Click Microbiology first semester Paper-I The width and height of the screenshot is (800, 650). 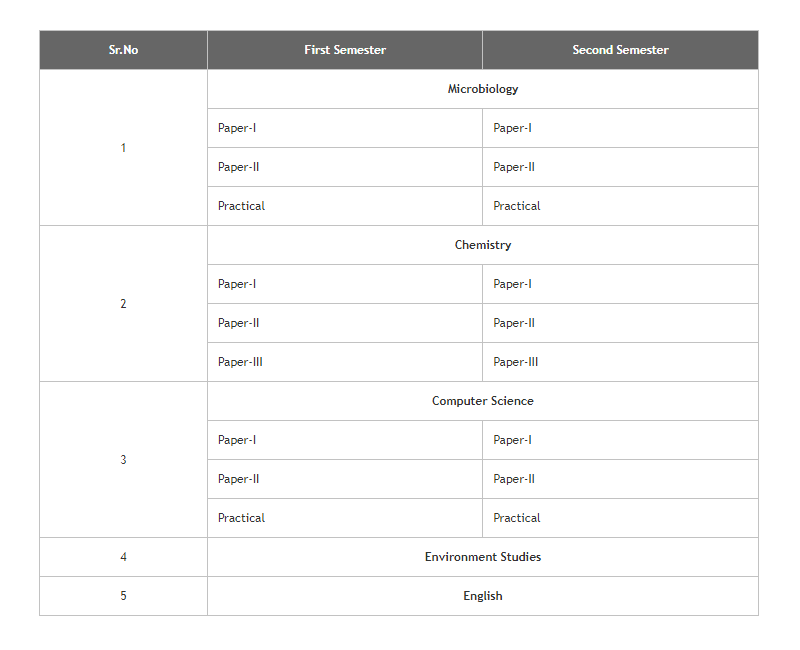point(237,128)
